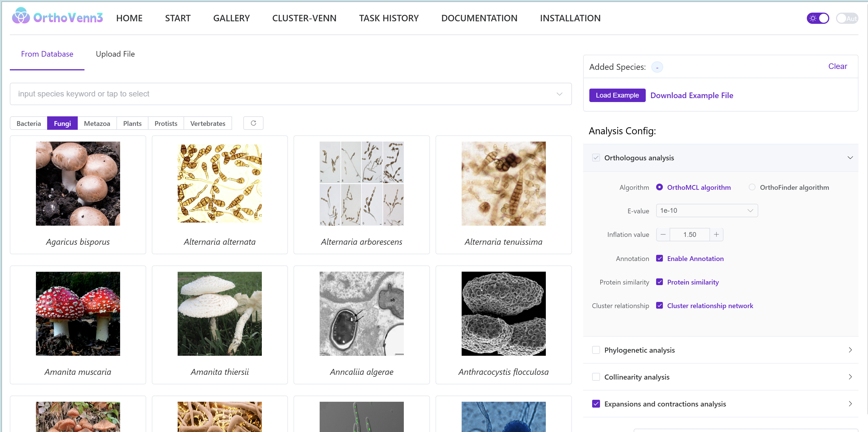Click the Anthracocystis flocculosa microscopy image

(503, 313)
